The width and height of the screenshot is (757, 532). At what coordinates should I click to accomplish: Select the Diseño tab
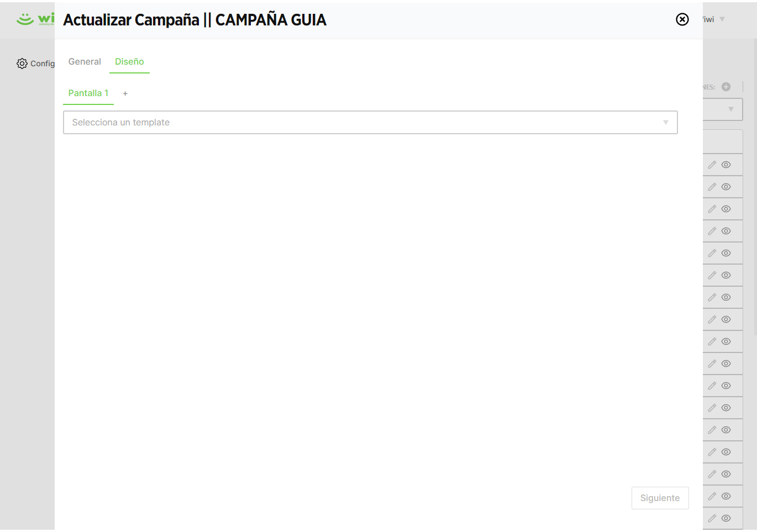pos(129,61)
